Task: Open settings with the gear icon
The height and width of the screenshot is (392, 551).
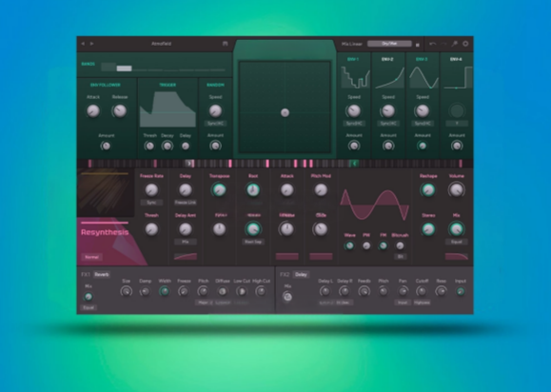Action: point(465,44)
